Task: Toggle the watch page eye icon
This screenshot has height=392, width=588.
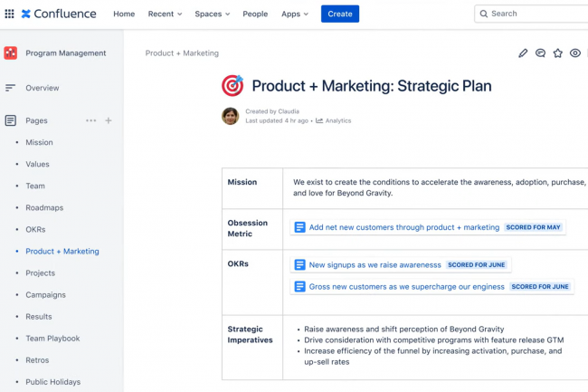Action: pos(574,53)
